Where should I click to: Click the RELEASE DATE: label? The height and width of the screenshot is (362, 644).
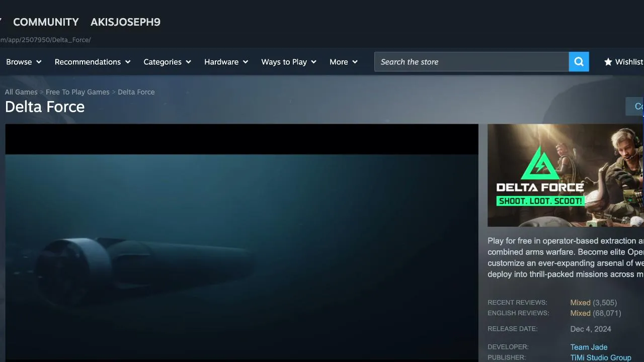tap(513, 329)
